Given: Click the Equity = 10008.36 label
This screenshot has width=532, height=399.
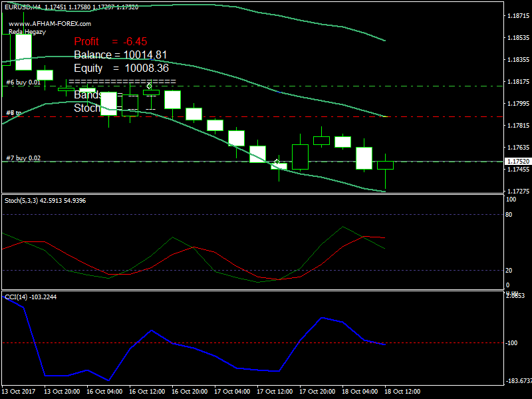Looking at the screenshot, I should click(x=122, y=68).
